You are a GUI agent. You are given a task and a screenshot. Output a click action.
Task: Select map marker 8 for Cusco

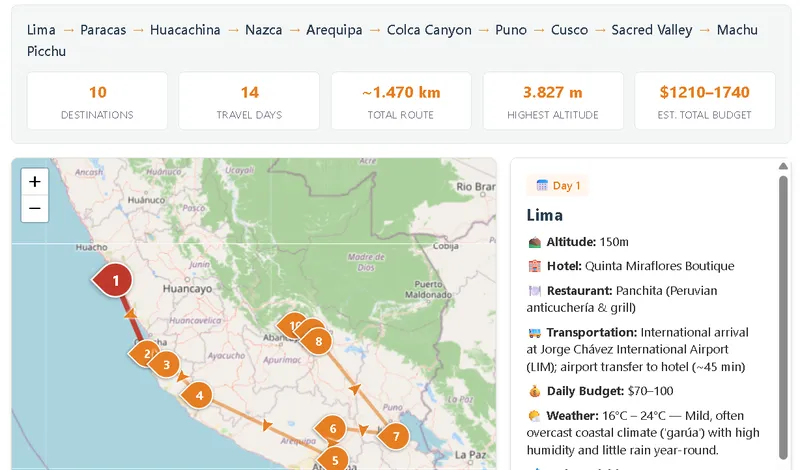coord(317,341)
